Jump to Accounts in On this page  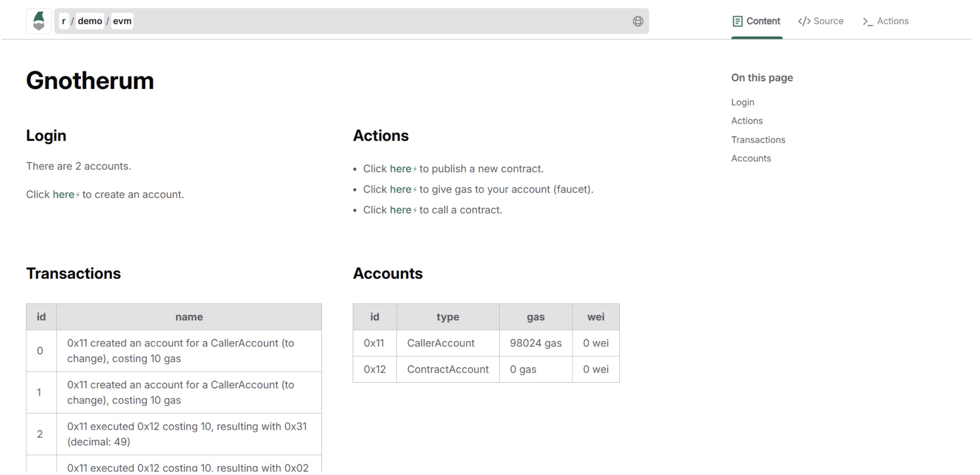pos(751,158)
